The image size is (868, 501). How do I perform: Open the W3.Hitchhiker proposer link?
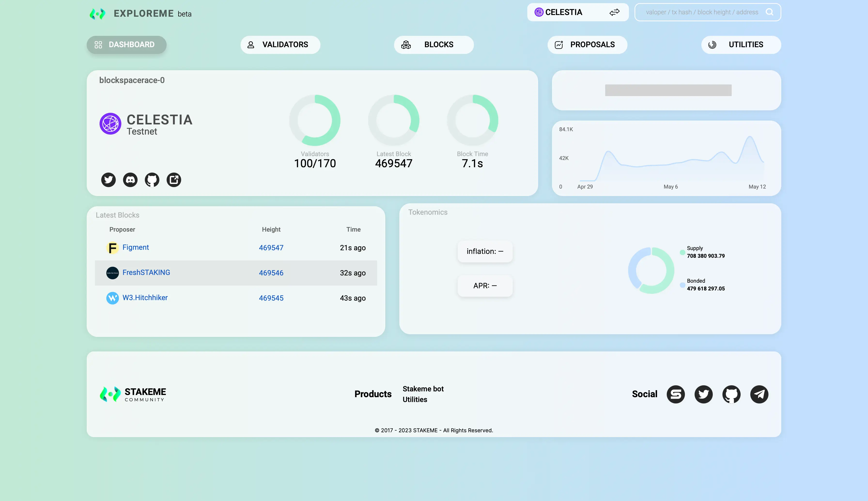[x=145, y=298]
